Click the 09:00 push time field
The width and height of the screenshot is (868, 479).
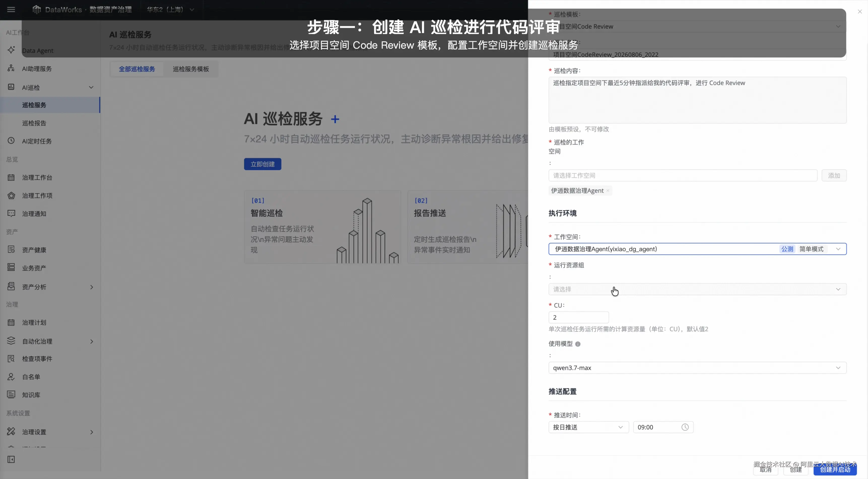[x=663, y=427]
